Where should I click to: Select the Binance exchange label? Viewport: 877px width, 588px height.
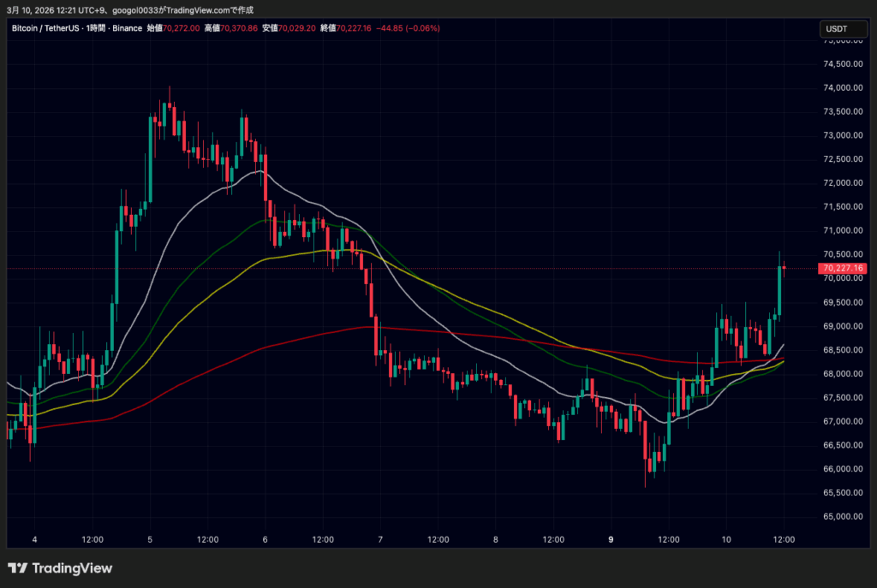click(127, 27)
